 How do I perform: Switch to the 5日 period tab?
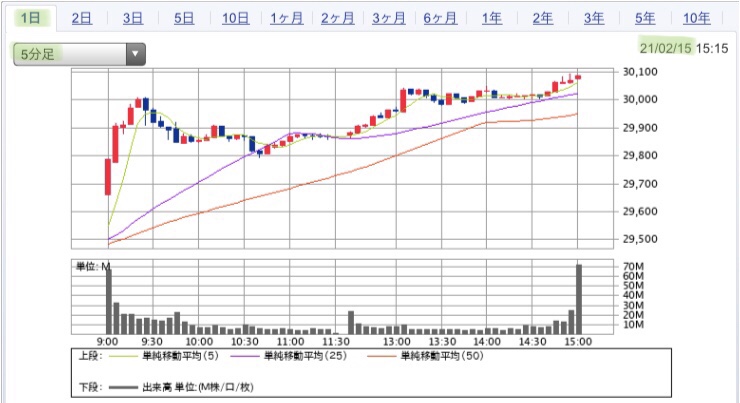184,18
